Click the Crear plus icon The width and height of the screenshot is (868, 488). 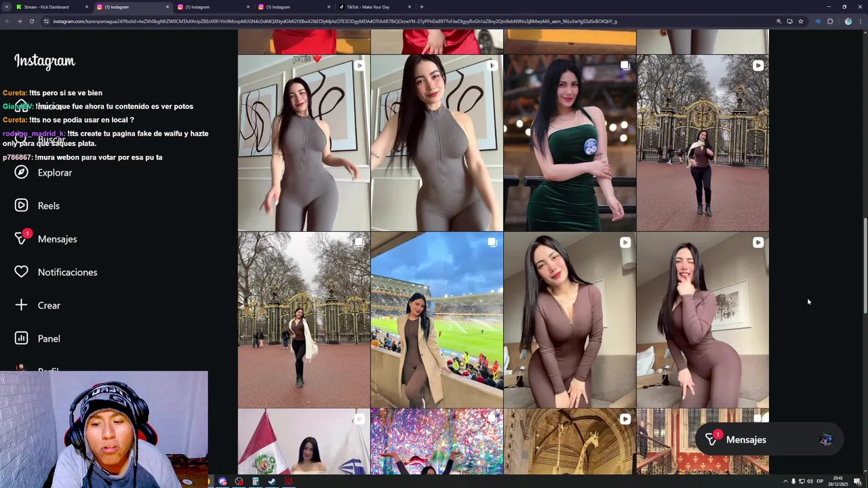pyautogui.click(x=21, y=305)
